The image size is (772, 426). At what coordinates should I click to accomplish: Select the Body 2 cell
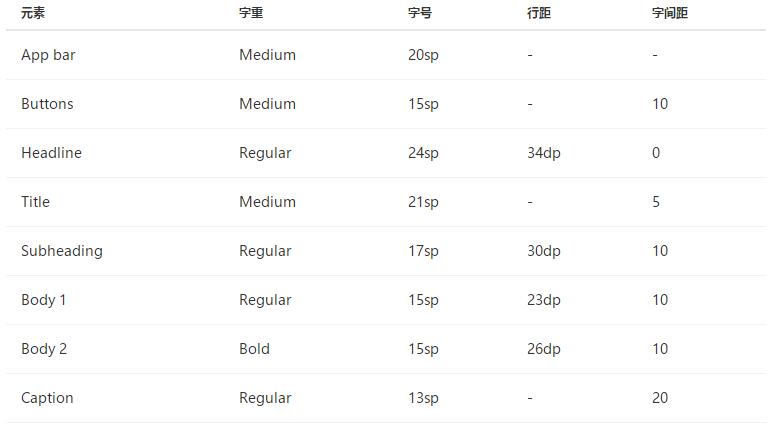44,349
